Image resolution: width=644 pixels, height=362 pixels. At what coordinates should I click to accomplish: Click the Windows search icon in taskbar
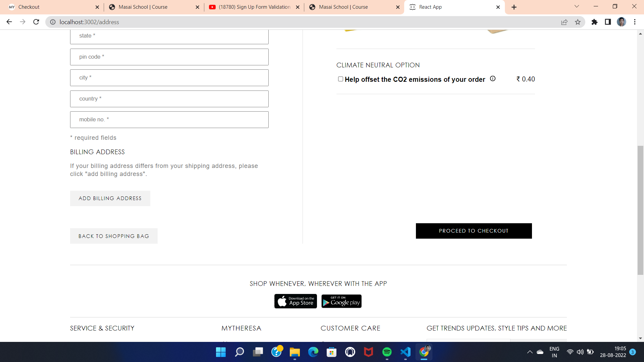tap(239, 352)
